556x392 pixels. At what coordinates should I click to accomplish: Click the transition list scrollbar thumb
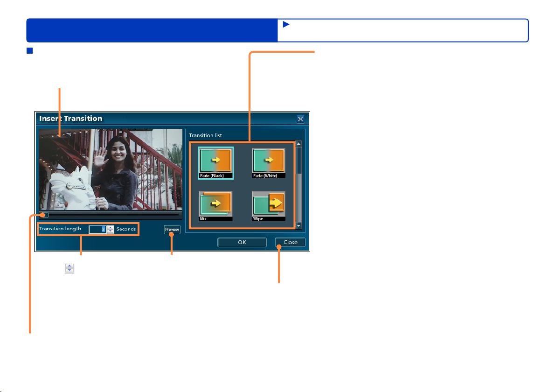point(299,161)
